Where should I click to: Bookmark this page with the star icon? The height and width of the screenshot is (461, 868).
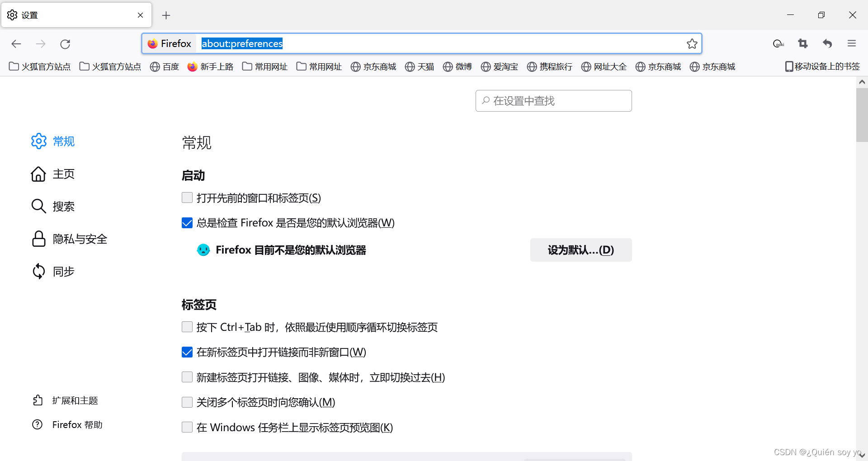click(692, 44)
